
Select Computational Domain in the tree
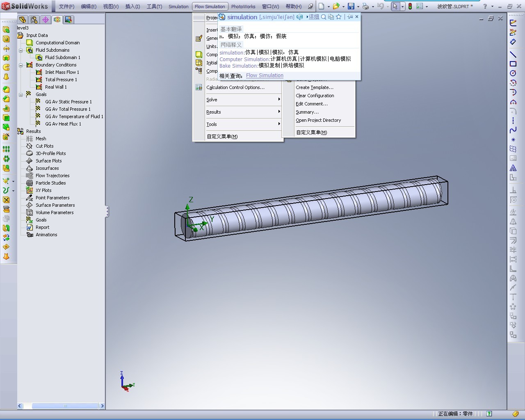point(58,43)
